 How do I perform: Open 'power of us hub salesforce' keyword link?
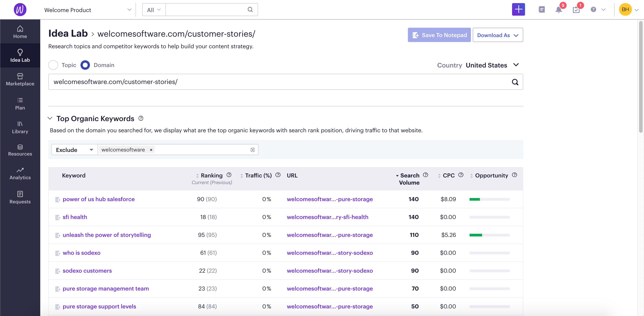click(x=98, y=199)
